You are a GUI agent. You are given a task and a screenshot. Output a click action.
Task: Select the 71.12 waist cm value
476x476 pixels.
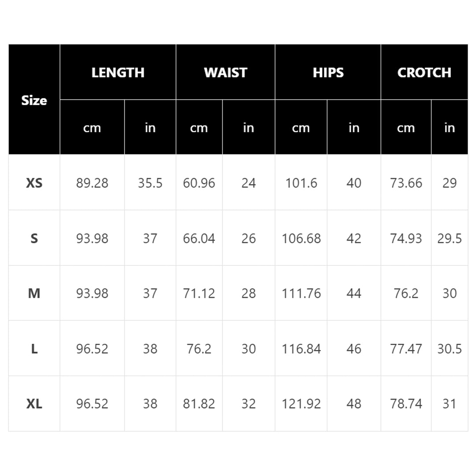(x=199, y=294)
